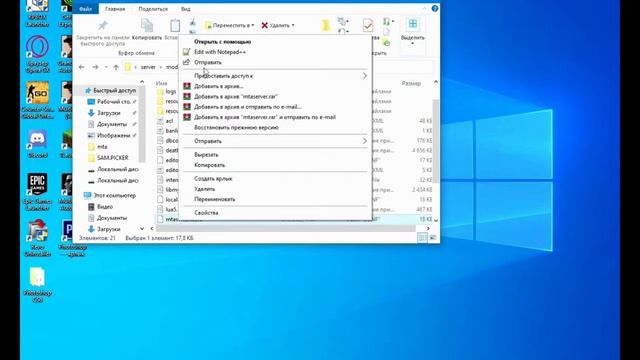Click the 2 434 КБ size cell

point(422,189)
